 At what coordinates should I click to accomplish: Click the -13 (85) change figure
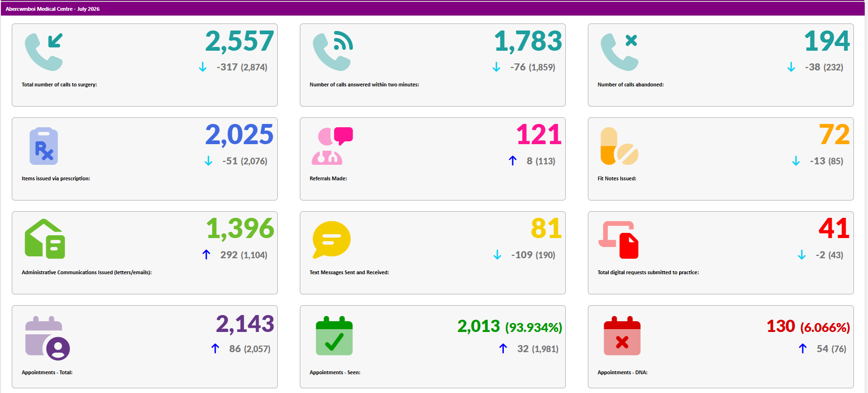click(827, 161)
